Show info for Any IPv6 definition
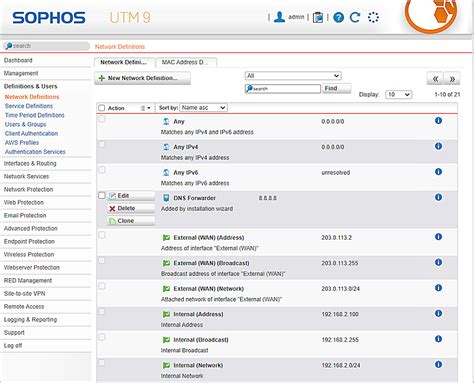The height and width of the screenshot is (383, 474). click(438, 172)
